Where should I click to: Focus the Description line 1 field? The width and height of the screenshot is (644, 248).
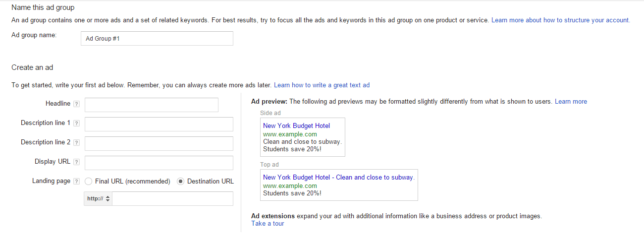point(159,124)
